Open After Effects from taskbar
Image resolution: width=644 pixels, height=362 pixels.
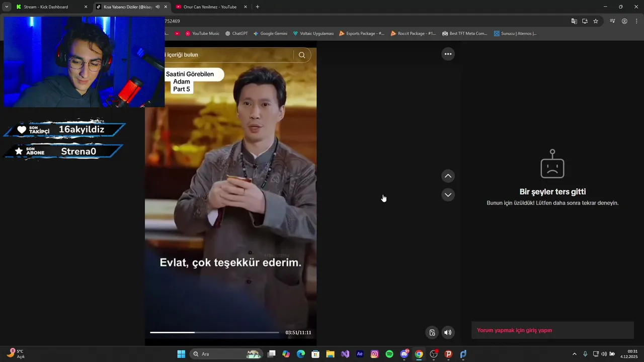pos(360,354)
